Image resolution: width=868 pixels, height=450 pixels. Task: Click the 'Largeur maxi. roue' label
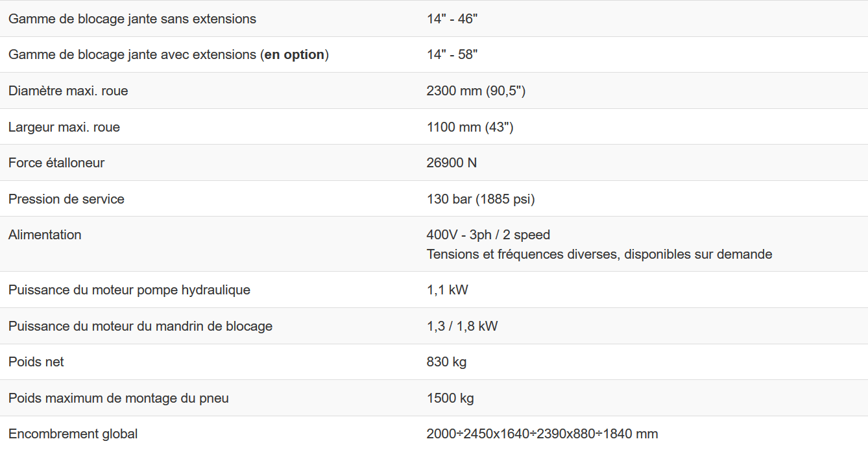pyautogui.click(x=64, y=127)
